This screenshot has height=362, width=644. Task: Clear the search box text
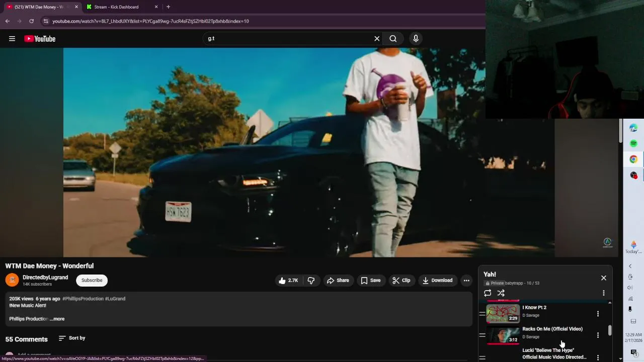377,39
